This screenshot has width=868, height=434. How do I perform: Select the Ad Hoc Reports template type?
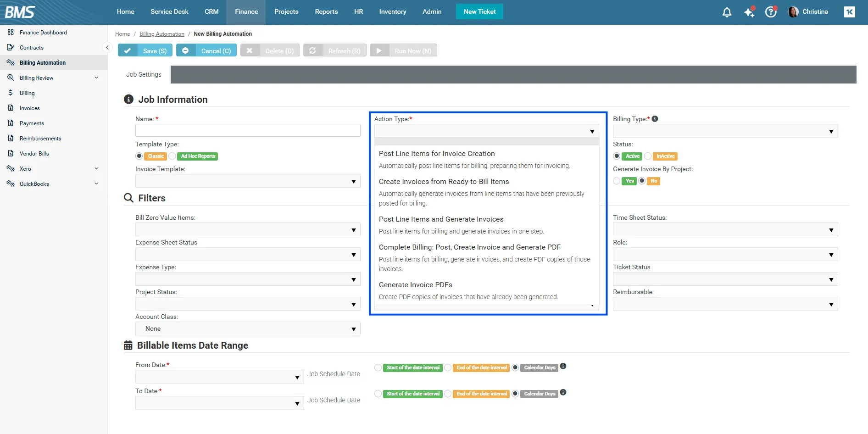point(172,156)
